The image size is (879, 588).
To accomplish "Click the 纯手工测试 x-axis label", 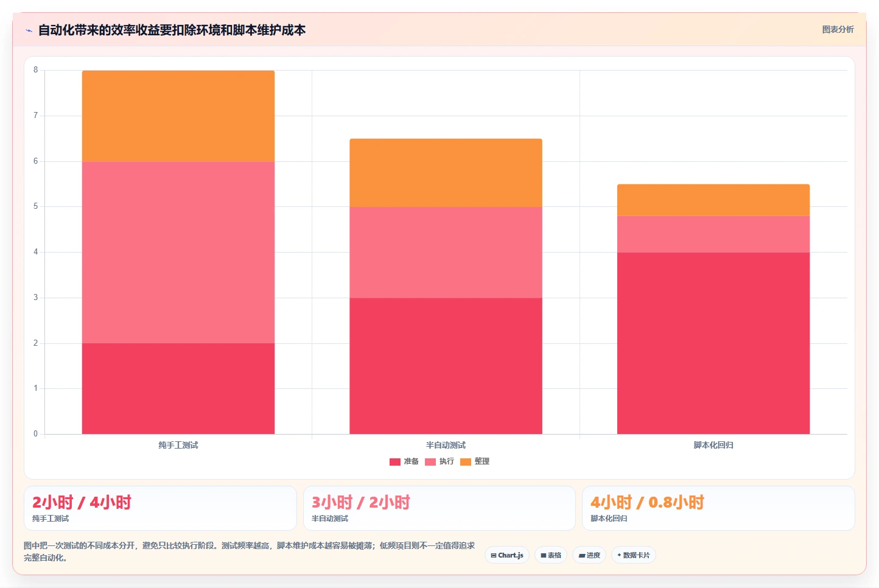I will coord(178,445).
